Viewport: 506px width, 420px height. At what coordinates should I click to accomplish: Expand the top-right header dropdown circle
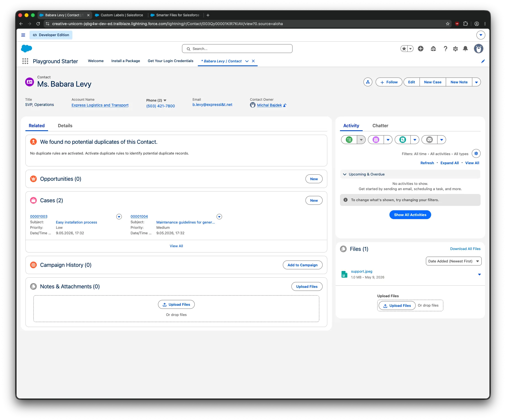[481, 35]
